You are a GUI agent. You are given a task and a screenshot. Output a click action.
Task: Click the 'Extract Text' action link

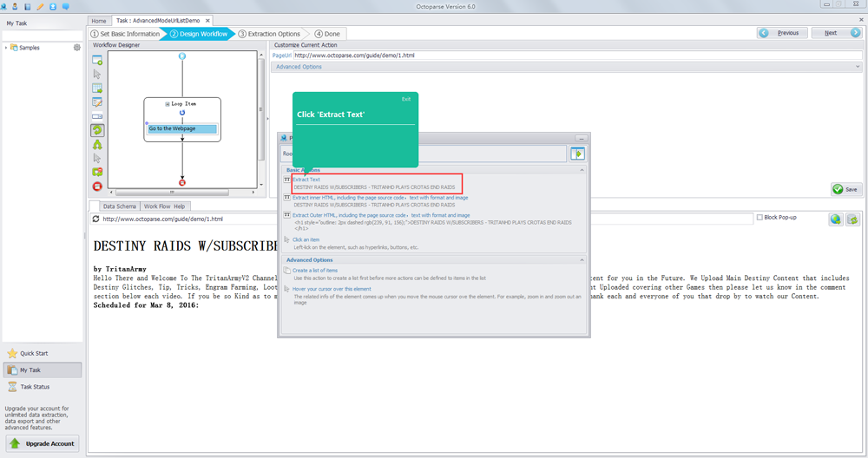(x=306, y=180)
